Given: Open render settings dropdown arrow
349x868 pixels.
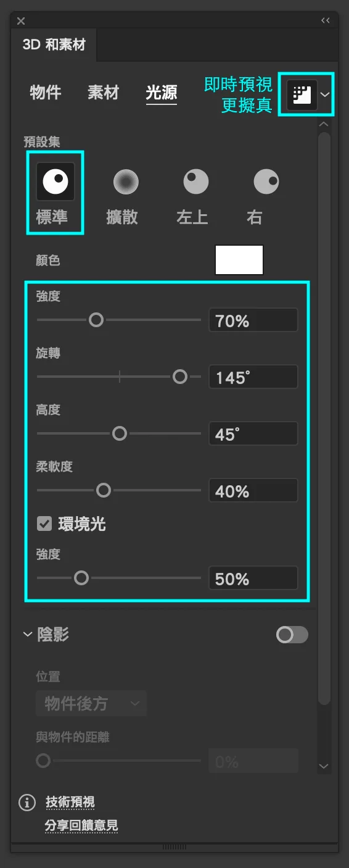Looking at the screenshot, I should 325,94.
